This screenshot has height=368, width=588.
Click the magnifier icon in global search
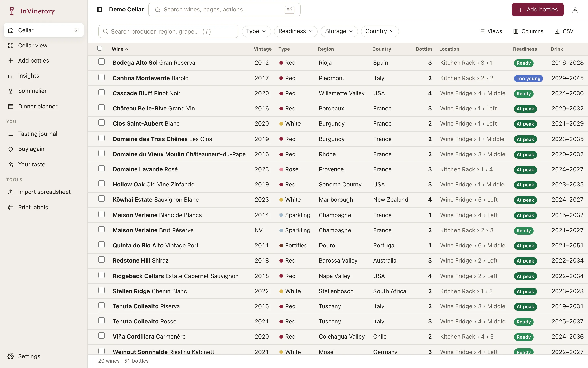(158, 10)
